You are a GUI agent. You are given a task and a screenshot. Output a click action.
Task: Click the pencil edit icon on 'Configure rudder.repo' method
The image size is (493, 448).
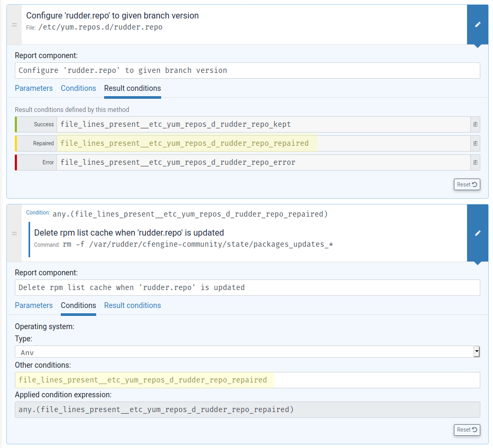click(477, 24)
